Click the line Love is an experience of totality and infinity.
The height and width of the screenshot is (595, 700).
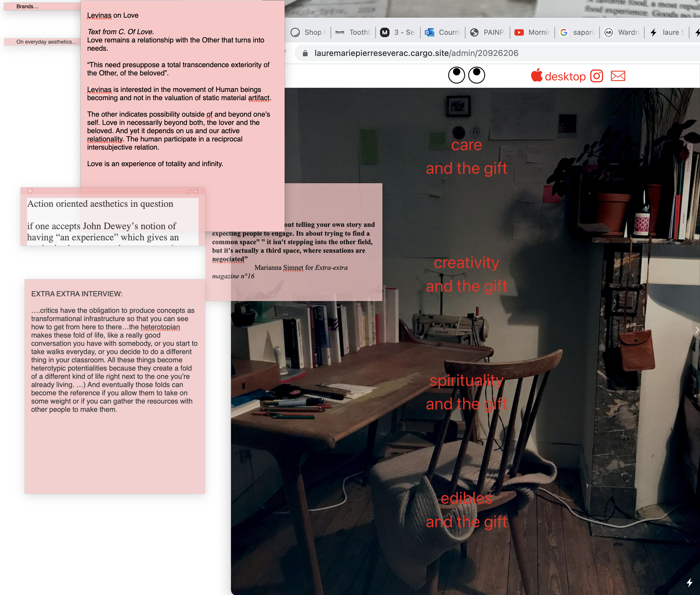(155, 163)
